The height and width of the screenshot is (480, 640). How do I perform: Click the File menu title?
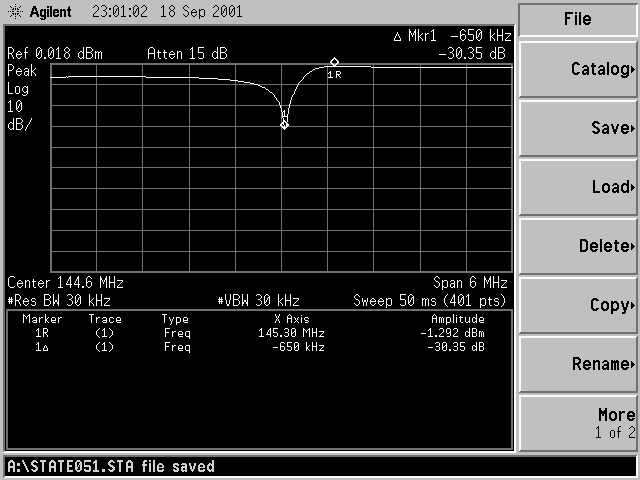(578, 19)
